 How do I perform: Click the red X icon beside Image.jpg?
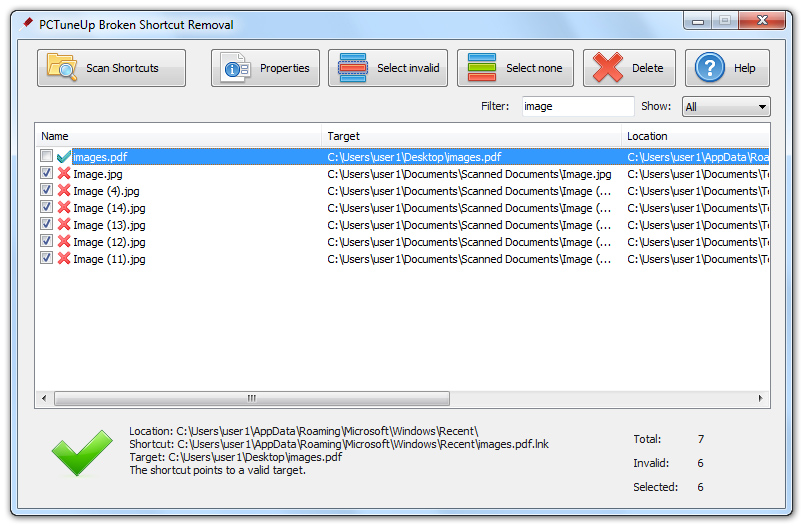64,174
